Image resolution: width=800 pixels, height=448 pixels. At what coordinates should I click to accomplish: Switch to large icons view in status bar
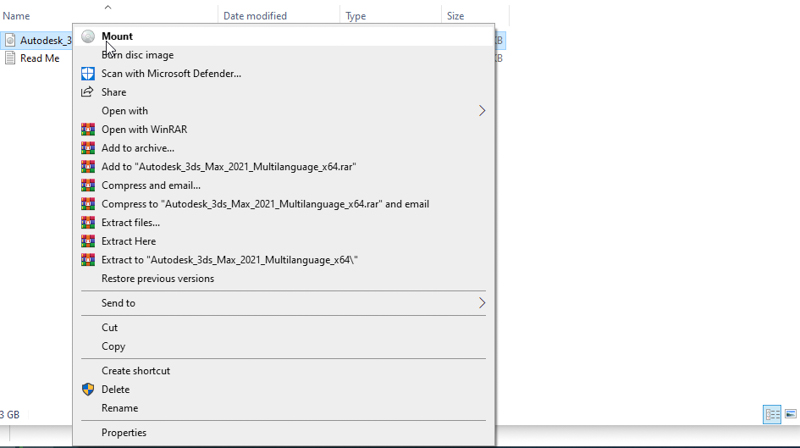(791, 414)
